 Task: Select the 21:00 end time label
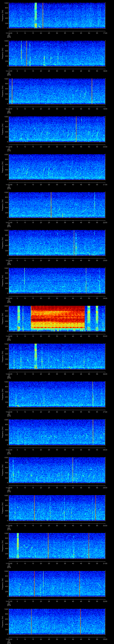coord(105,184)
